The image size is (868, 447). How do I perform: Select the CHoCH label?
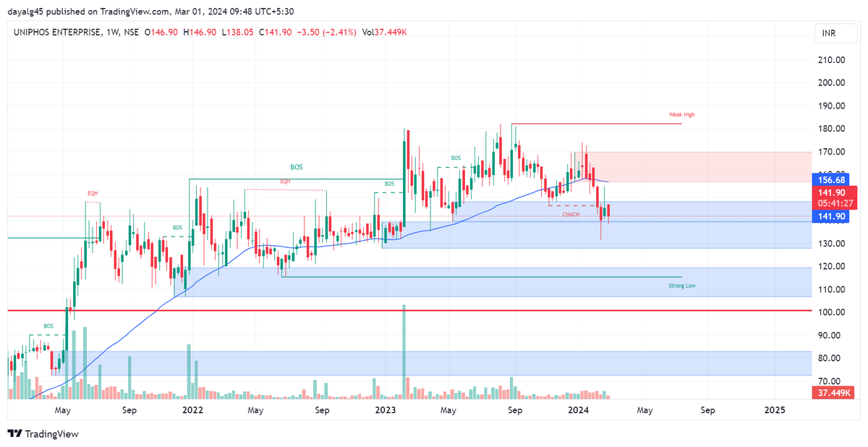(571, 215)
